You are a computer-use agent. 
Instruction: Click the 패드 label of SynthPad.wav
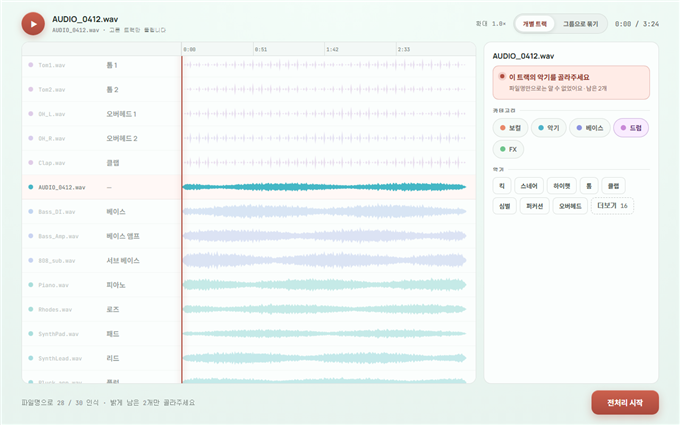tap(113, 334)
